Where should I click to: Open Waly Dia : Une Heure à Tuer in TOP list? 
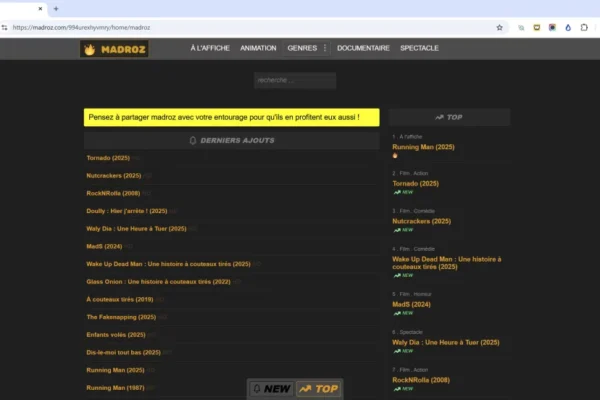pos(446,342)
